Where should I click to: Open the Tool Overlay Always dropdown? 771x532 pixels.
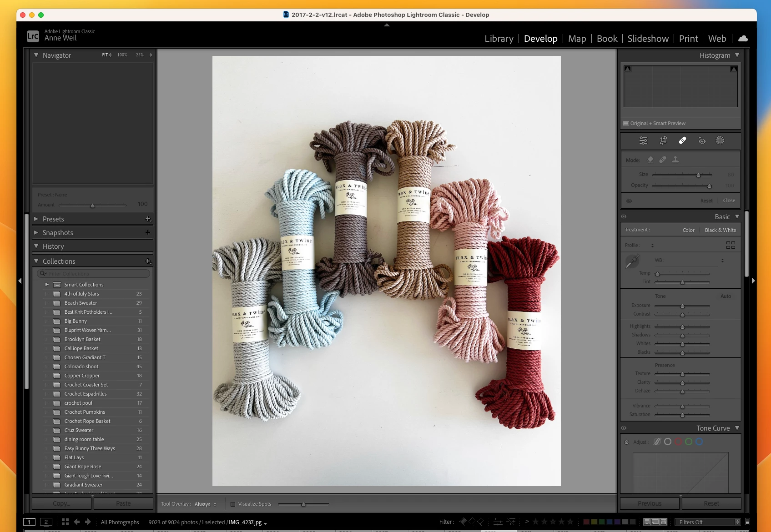[206, 504]
